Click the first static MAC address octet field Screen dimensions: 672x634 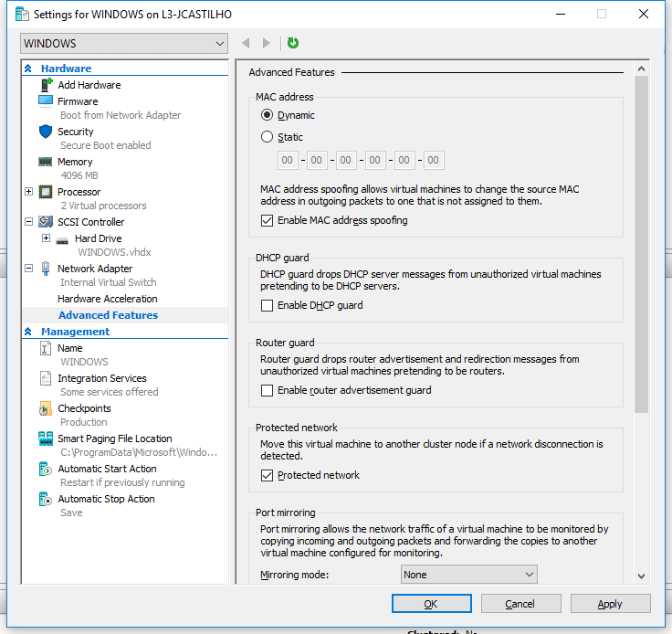[288, 160]
